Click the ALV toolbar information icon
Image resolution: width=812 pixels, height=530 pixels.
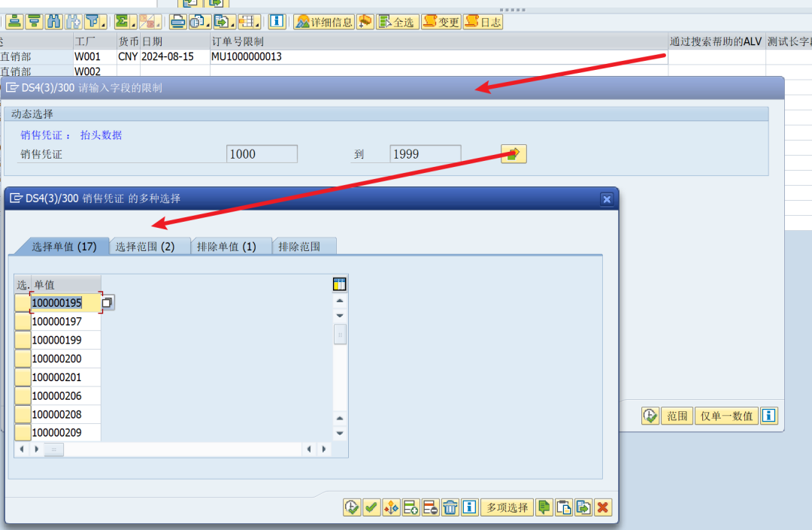[x=277, y=22]
